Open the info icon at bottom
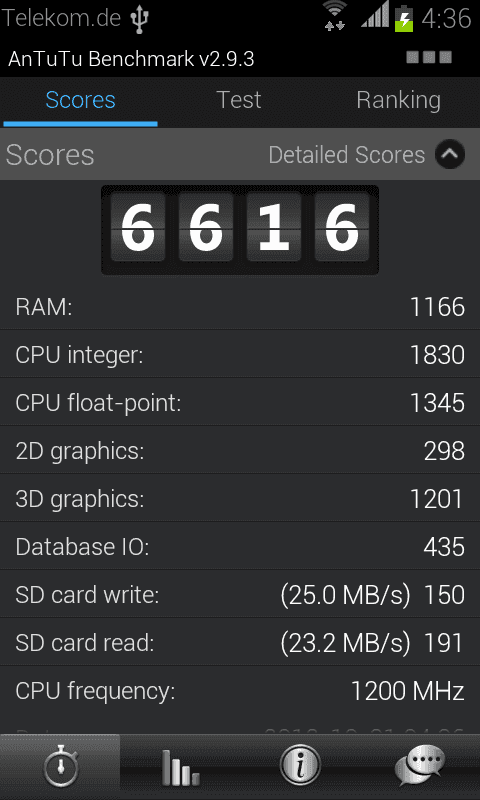 click(300, 765)
